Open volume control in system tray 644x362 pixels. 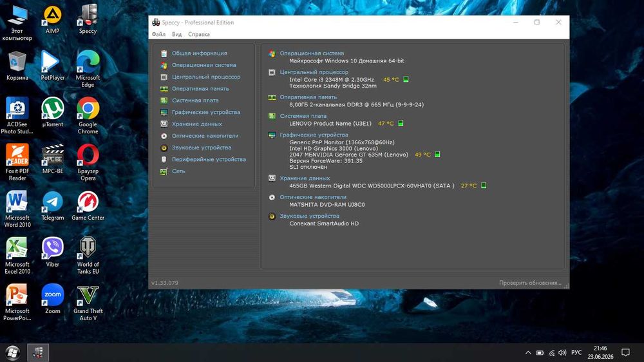pos(563,352)
